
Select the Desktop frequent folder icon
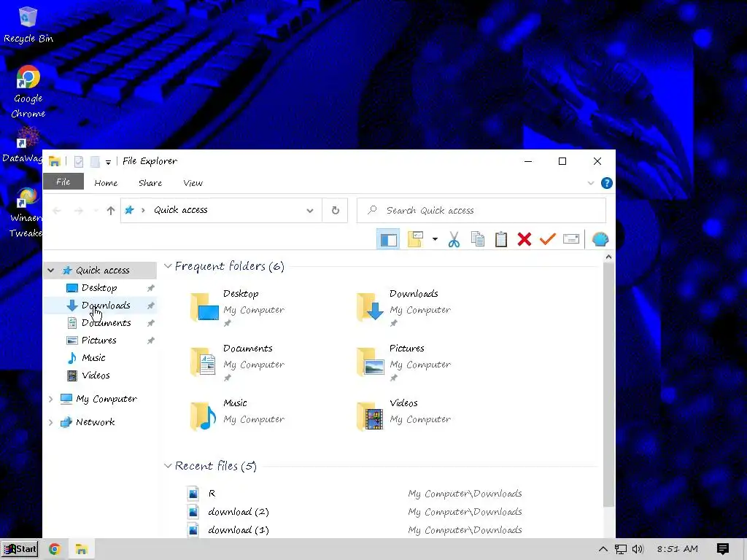205,308
